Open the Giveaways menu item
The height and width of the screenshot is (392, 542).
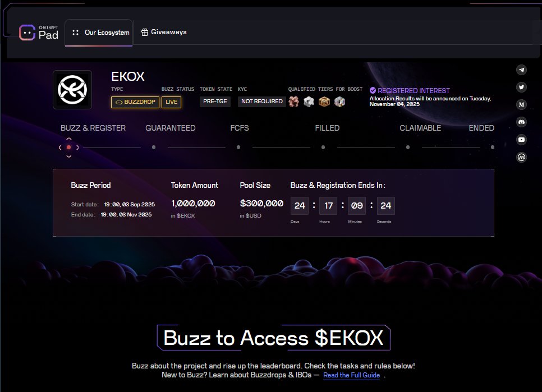164,32
